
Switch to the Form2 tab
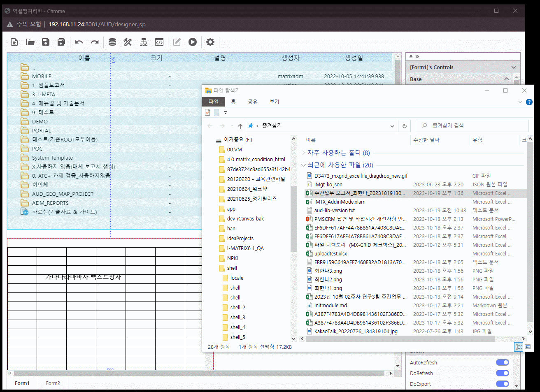(x=53, y=383)
